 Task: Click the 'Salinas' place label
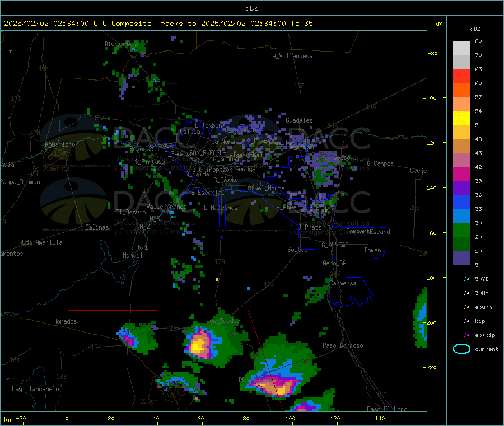click(97, 227)
